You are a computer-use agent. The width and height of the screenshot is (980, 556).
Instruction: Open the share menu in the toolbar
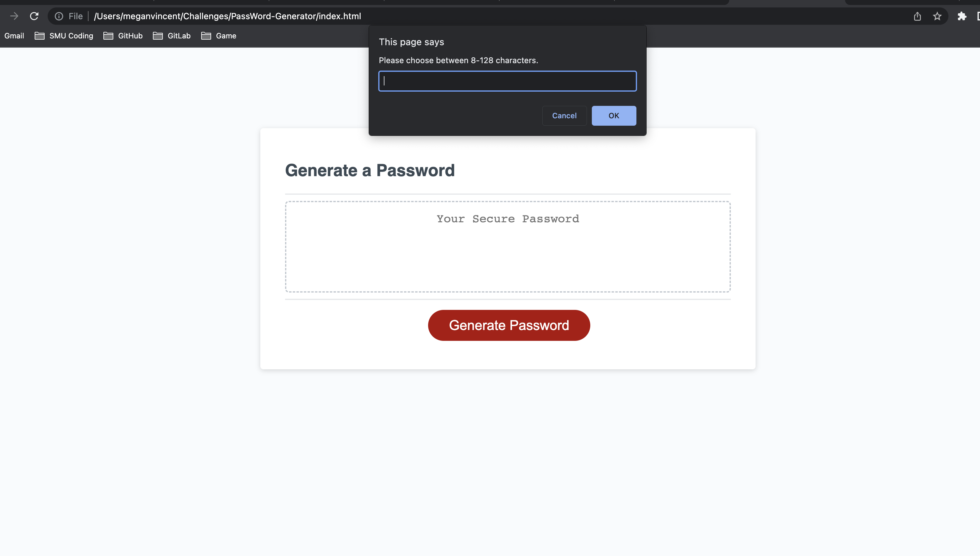tap(917, 16)
